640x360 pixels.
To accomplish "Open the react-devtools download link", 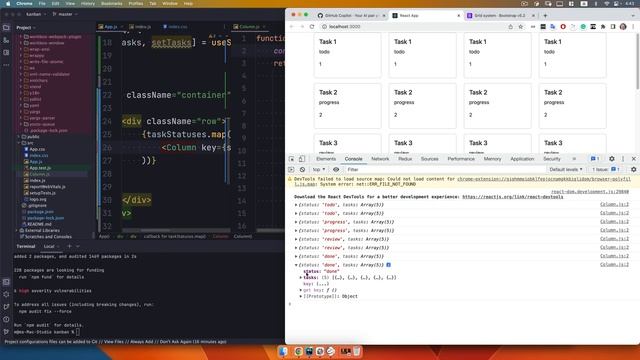I will coord(513,197).
